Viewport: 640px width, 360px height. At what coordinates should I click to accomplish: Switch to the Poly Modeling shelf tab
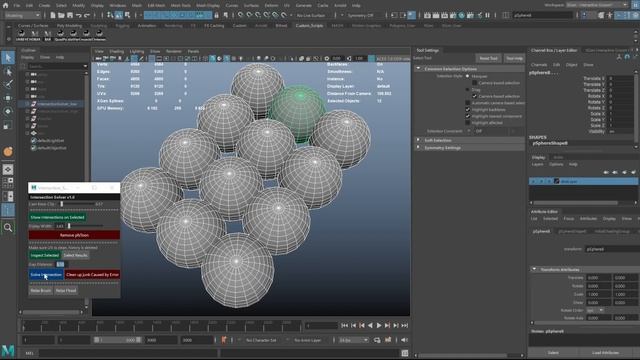[x=69, y=25]
